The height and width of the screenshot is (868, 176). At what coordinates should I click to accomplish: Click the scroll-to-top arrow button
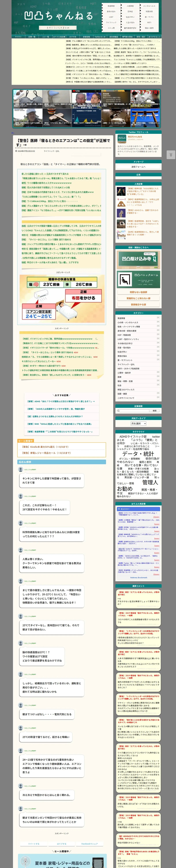(x=171, y=155)
